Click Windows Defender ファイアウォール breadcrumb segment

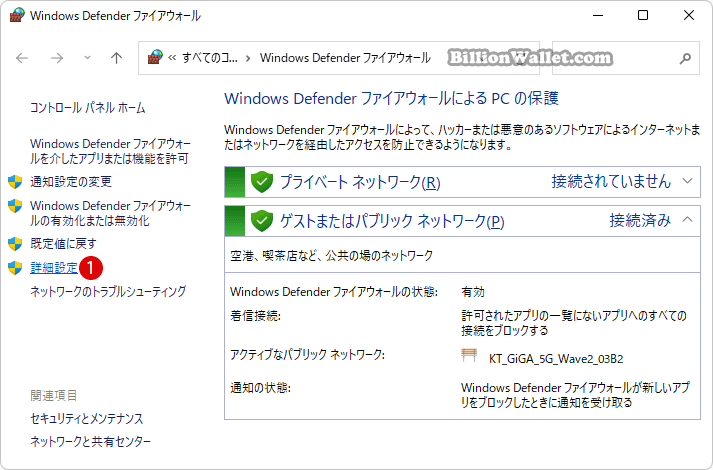point(345,58)
